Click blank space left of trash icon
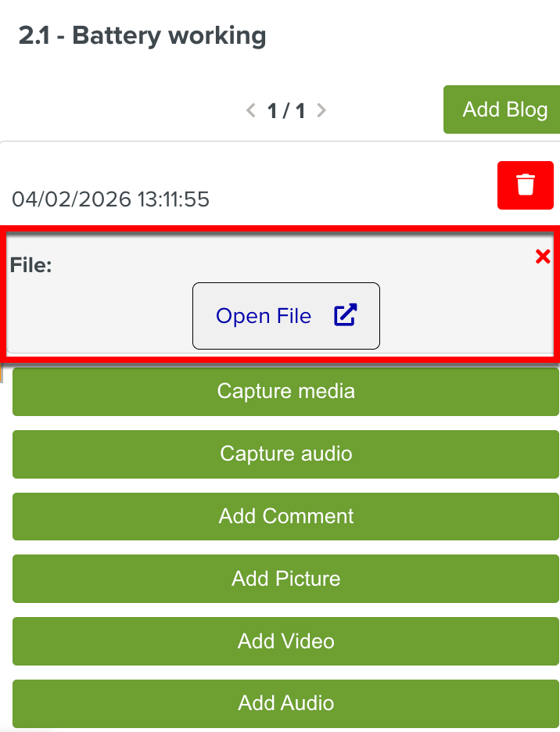The image size is (560, 732). 352,184
